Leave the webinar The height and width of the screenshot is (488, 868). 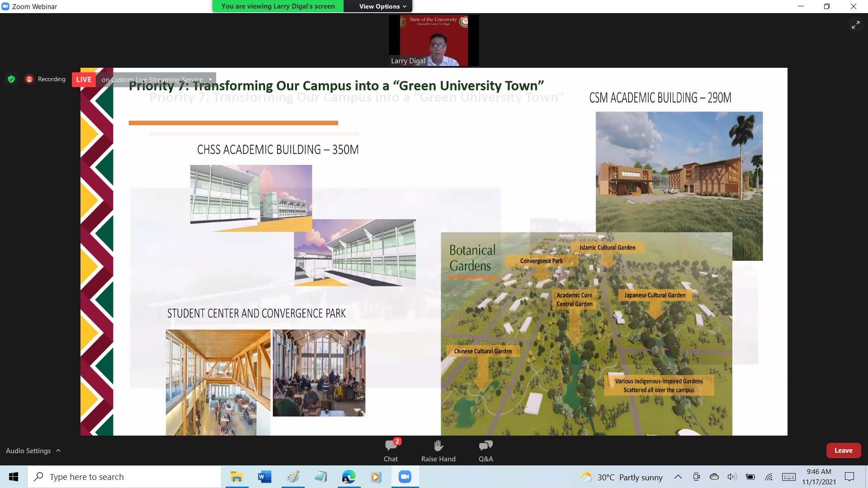tap(843, 450)
